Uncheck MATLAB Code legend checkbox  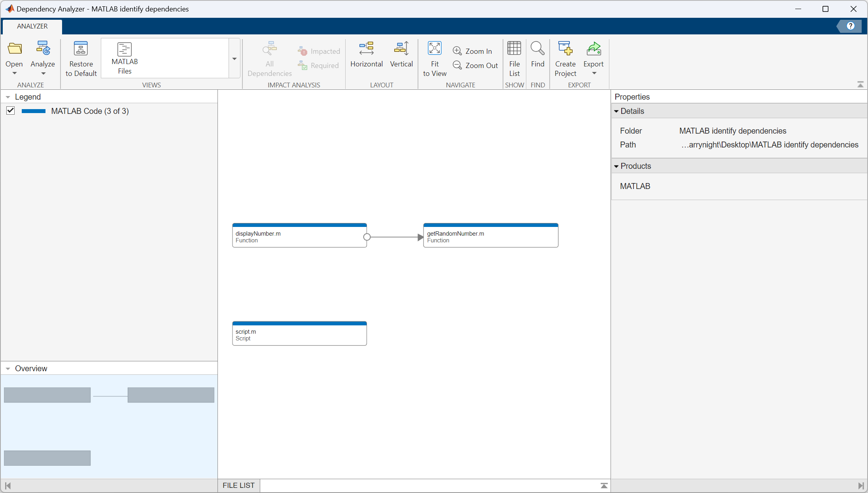coord(11,111)
